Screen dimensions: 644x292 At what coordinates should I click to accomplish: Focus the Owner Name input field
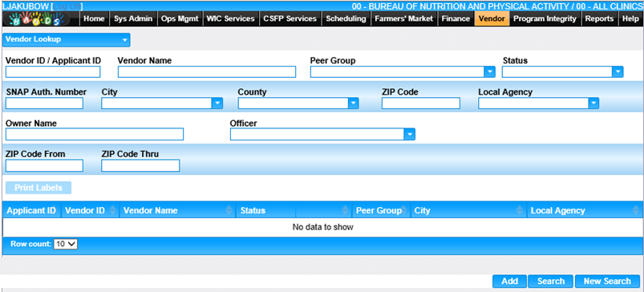(x=95, y=134)
